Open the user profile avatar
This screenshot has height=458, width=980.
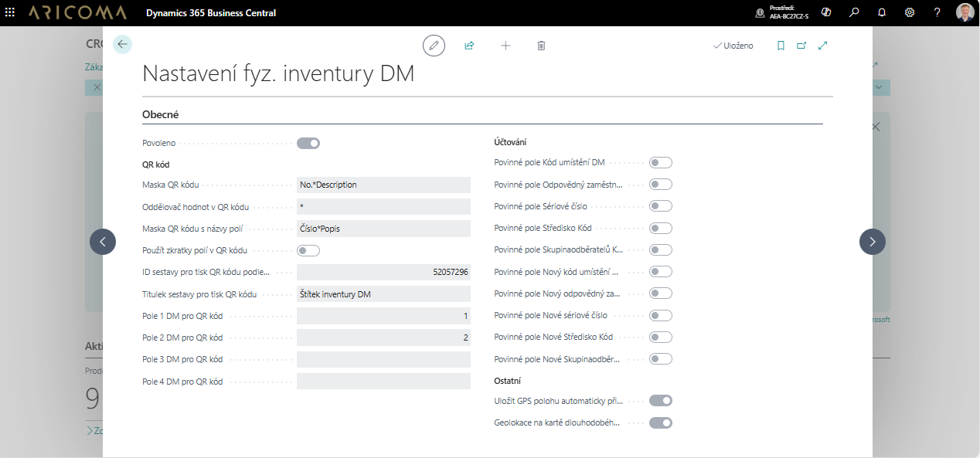965,12
